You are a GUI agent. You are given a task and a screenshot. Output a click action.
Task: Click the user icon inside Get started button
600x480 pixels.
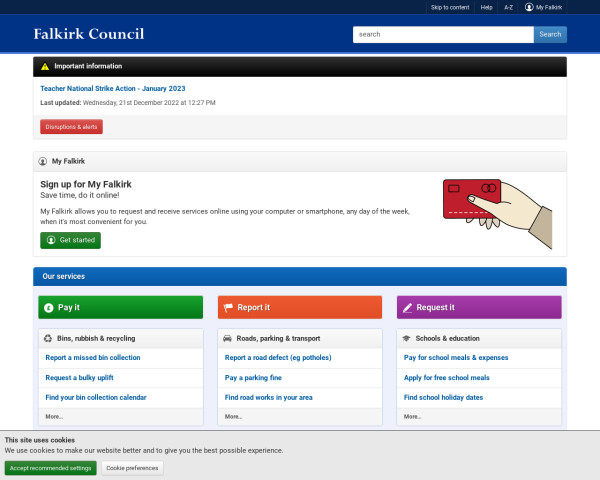coord(51,240)
